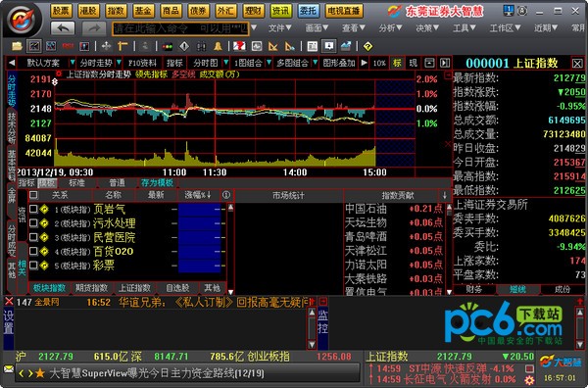Click the stock list scrollbar down arrow
Screen dimensions: 588x388
(230, 292)
